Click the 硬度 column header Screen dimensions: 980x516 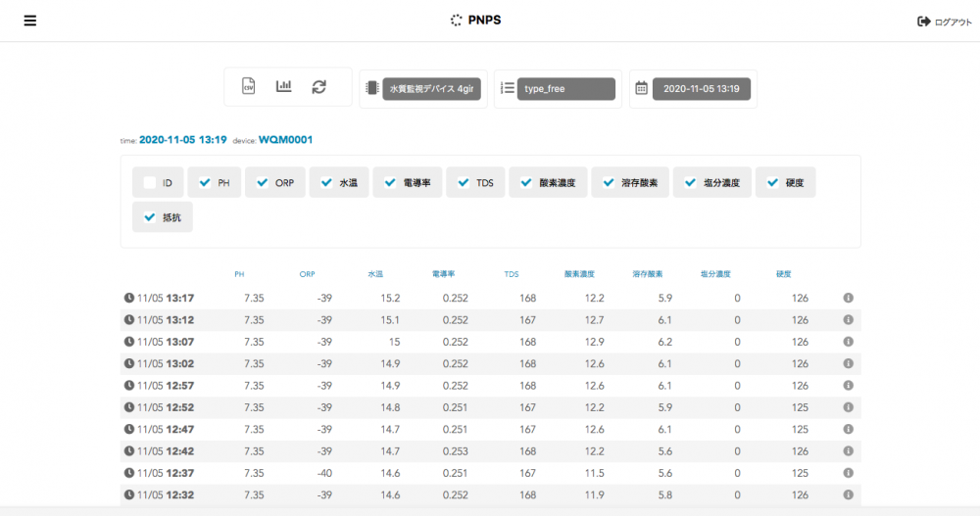pos(784,274)
